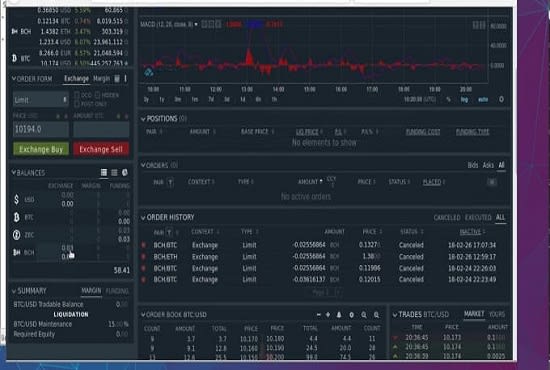Enable the HIDDEN order checkbox
Image resolution: width=550 pixels, height=370 pixels.
tap(98, 95)
